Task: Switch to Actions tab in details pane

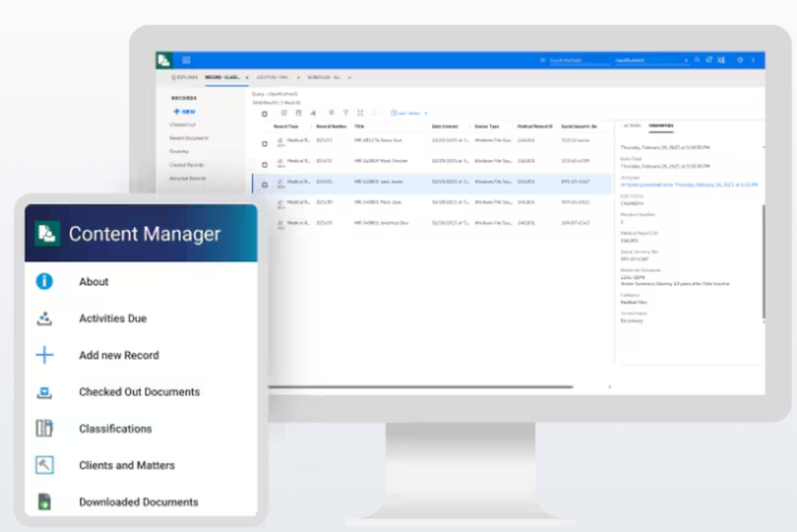Action: 632,125
